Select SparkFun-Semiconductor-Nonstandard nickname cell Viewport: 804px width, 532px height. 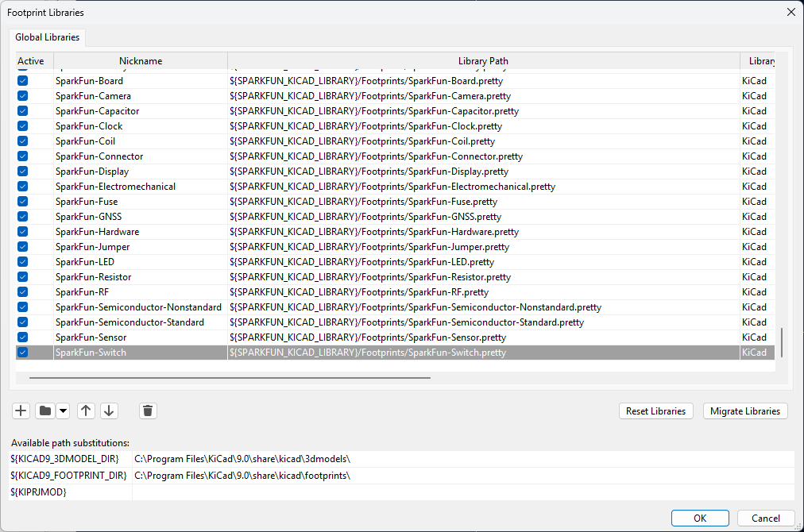141,307
